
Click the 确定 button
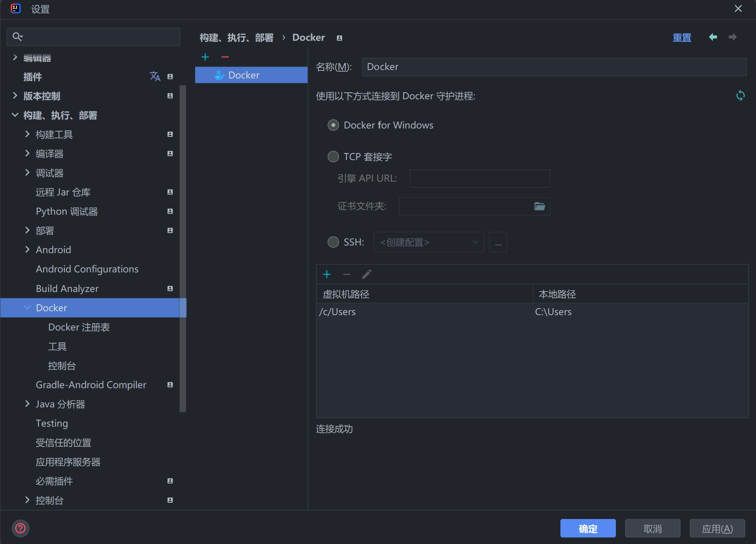pos(588,529)
